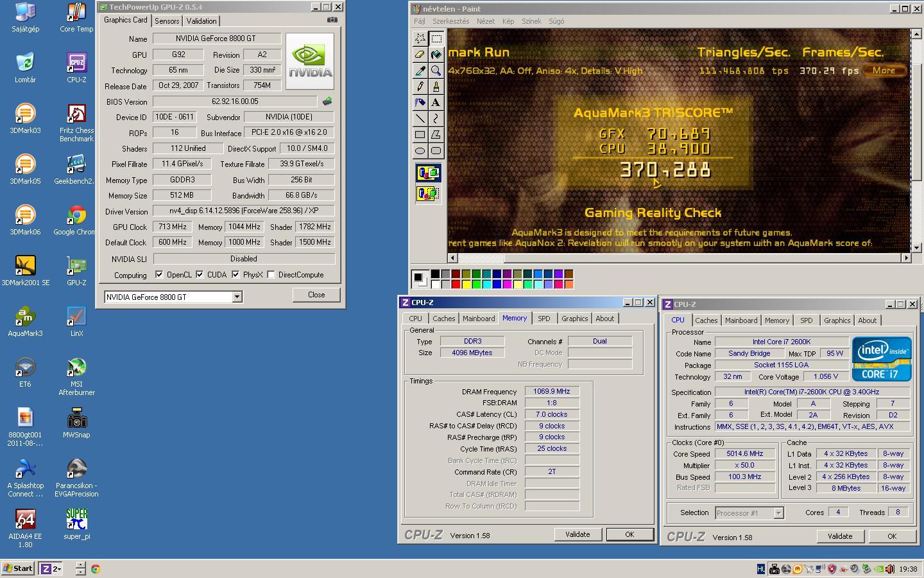Open the Graphics tab in the right CPU-Z window
This screenshot has width=924, height=578.
tap(837, 320)
